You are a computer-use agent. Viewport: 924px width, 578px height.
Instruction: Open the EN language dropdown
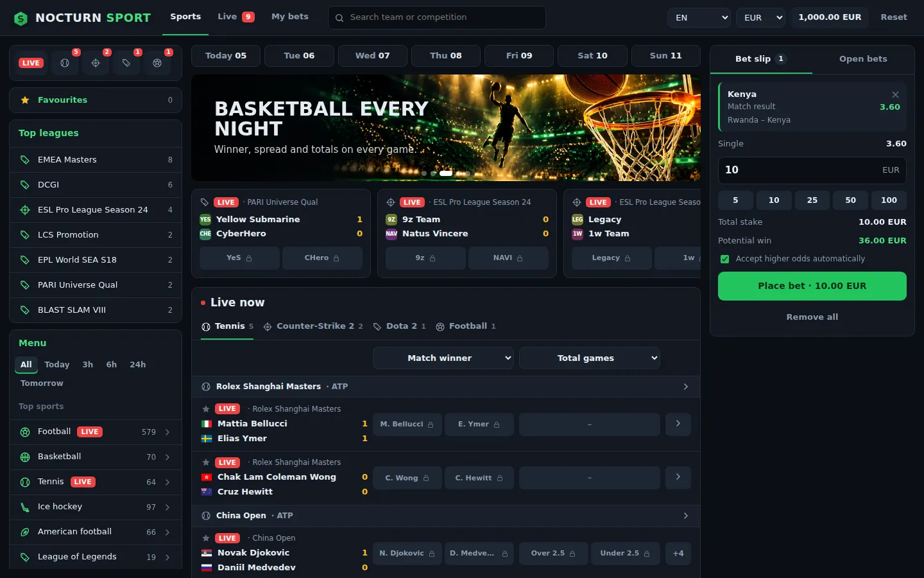(x=699, y=17)
